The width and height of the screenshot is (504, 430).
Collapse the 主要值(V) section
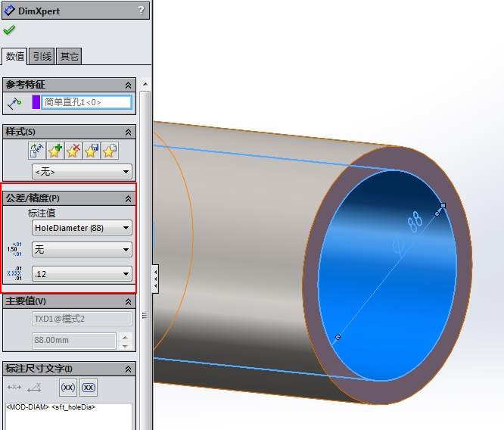[128, 301]
